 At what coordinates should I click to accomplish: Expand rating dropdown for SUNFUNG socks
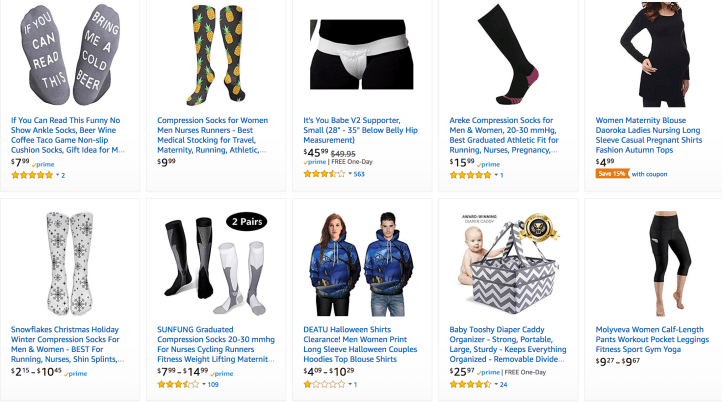tap(204, 384)
